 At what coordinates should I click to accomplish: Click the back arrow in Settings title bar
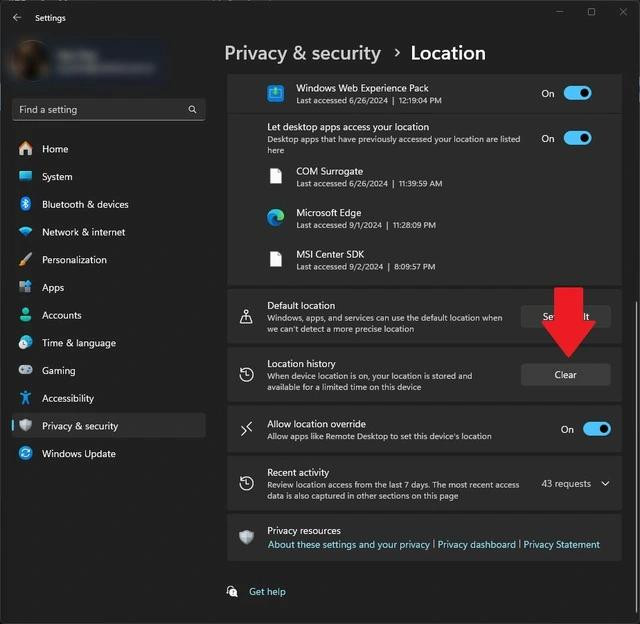point(16,17)
